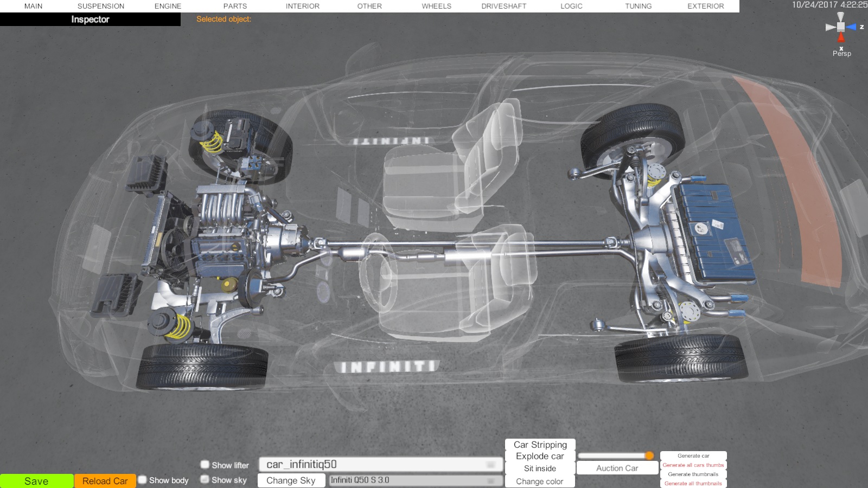Click the orange Reload Car button
The image size is (868, 488).
(105, 481)
